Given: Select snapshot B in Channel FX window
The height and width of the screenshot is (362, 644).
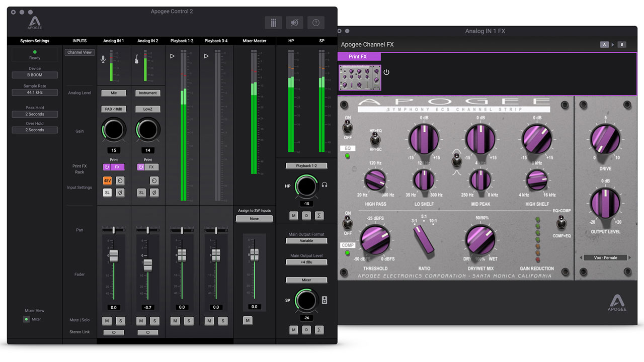Looking at the screenshot, I should tap(622, 45).
